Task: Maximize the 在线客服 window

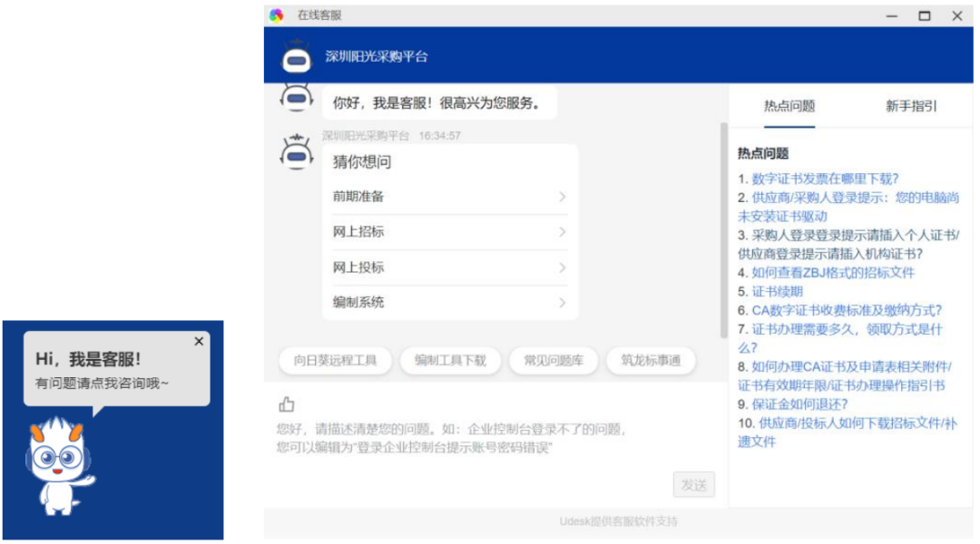Action: pyautogui.click(x=924, y=15)
